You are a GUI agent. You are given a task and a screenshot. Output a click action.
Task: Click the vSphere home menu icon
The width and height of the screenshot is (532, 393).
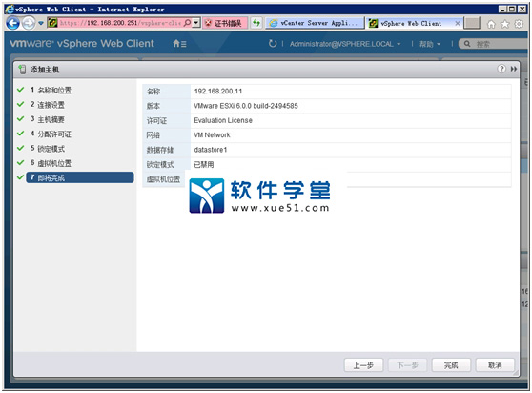(179, 44)
